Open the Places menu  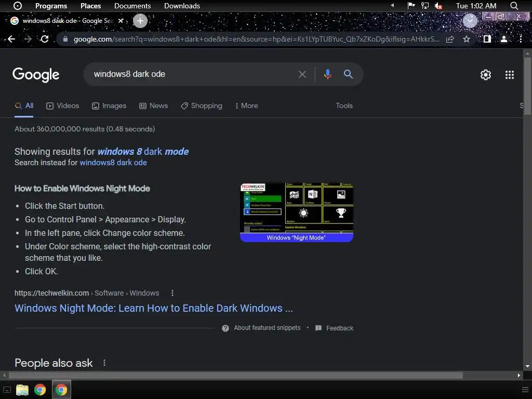[90, 6]
